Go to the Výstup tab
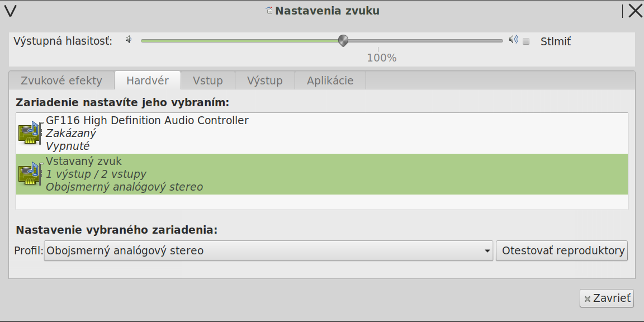The width and height of the screenshot is (644, 322). click(x=265, y=80)
